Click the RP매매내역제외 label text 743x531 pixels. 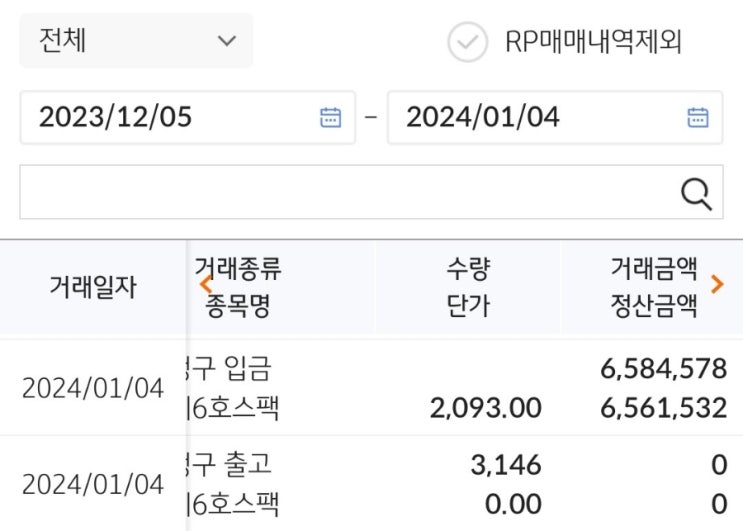click(x=594, y=42)
